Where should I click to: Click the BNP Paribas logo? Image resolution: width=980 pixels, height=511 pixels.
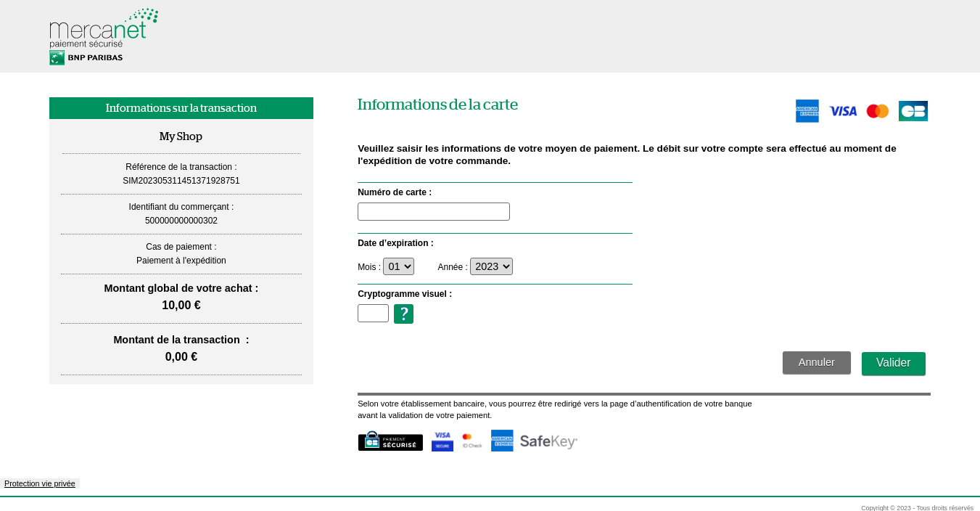[86, 58]
